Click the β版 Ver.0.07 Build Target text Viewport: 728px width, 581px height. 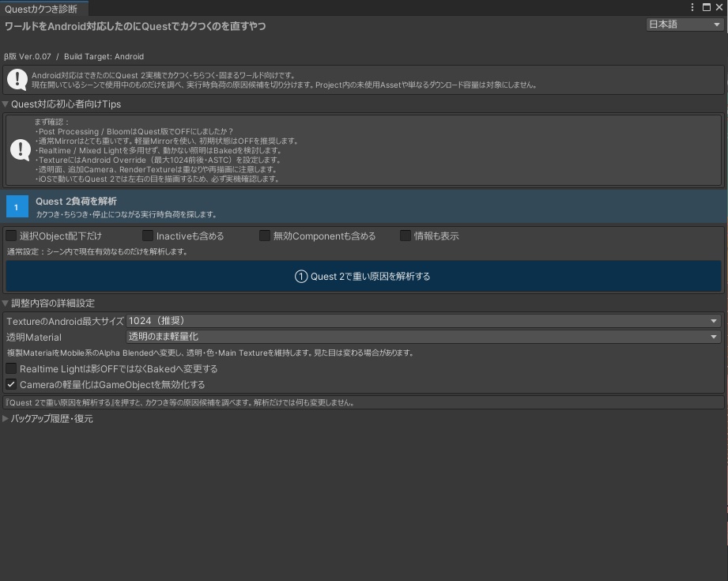[74, 57]
